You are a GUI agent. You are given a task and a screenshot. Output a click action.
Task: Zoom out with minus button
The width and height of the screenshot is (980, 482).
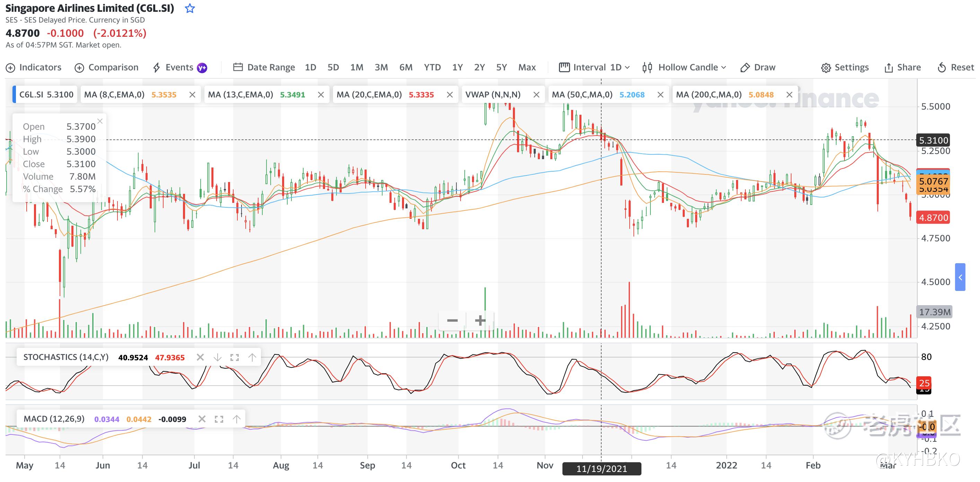[x=452, y=320]
